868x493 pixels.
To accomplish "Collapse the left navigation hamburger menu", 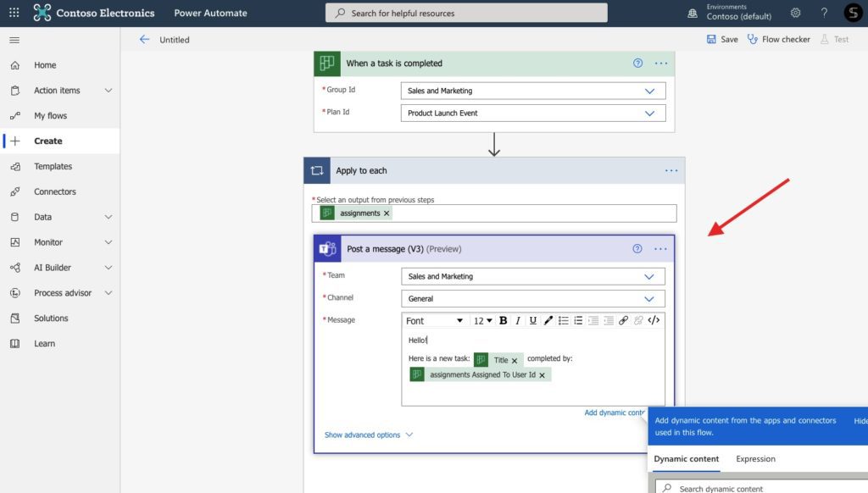I will coord(14,40).
